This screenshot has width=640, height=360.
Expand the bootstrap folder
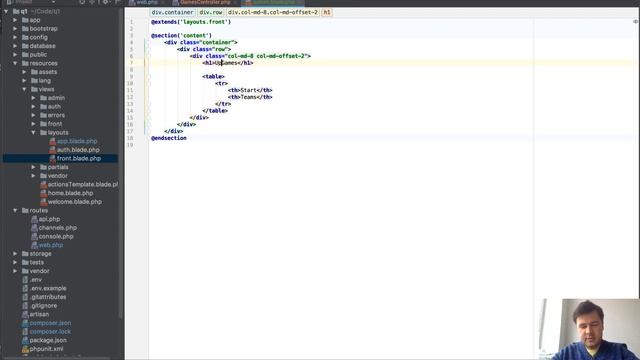pos(15,29)
